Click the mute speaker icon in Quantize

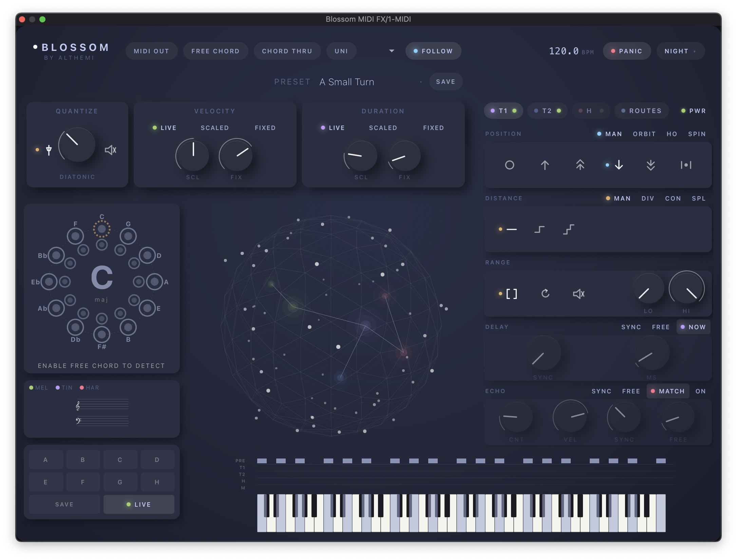coord(111,150)
